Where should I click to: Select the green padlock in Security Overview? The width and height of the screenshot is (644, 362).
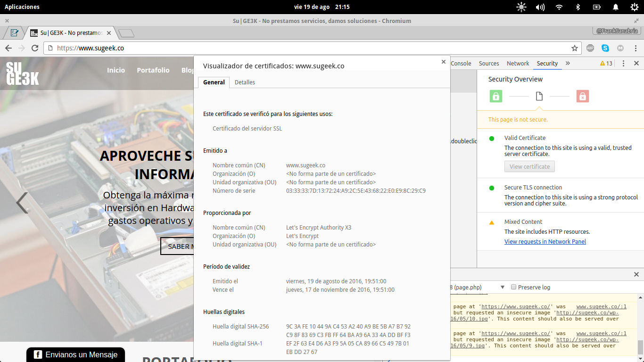click(496, 97)
